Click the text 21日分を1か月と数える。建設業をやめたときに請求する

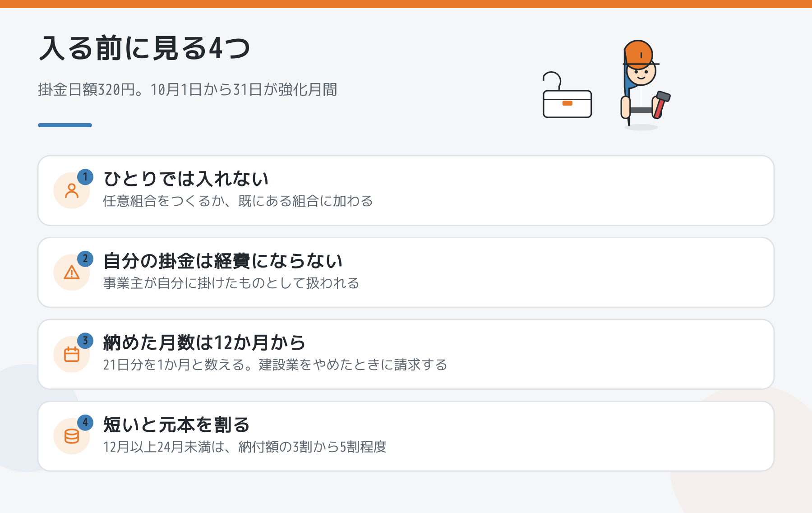click(275, 365)
